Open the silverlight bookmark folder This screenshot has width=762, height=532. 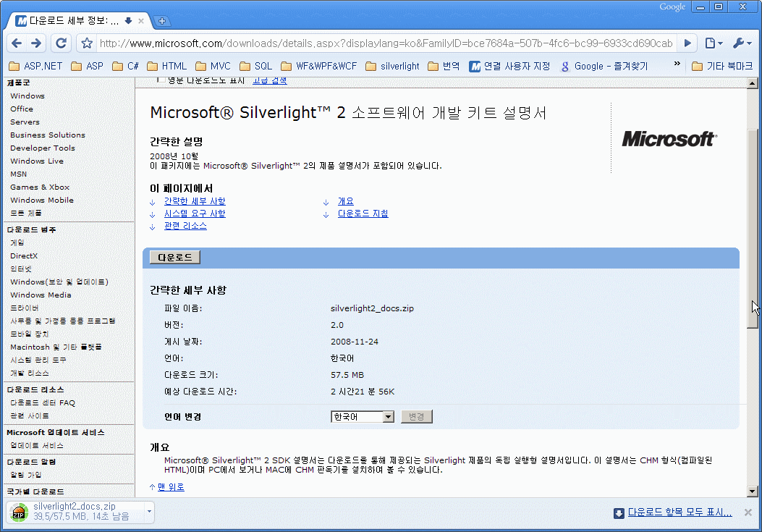pos(392,66)
